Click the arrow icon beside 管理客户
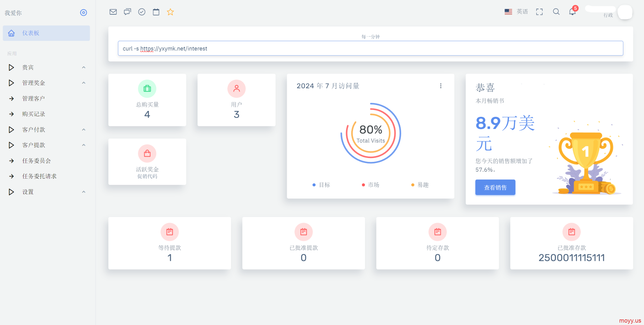The width and height of the screenshot is (644, 325). (x=11, y=98)
